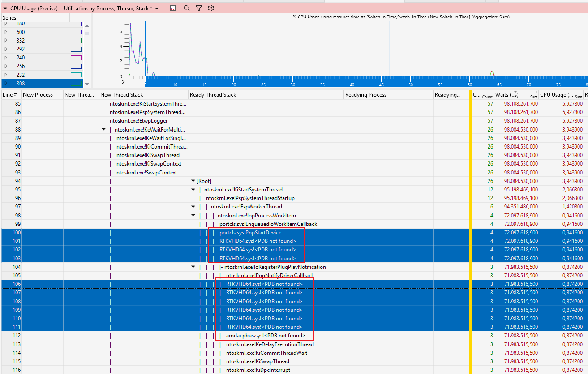The image size is (588, 374).
Task: Click the color swatch for series 256
Action: click(76, 66)
